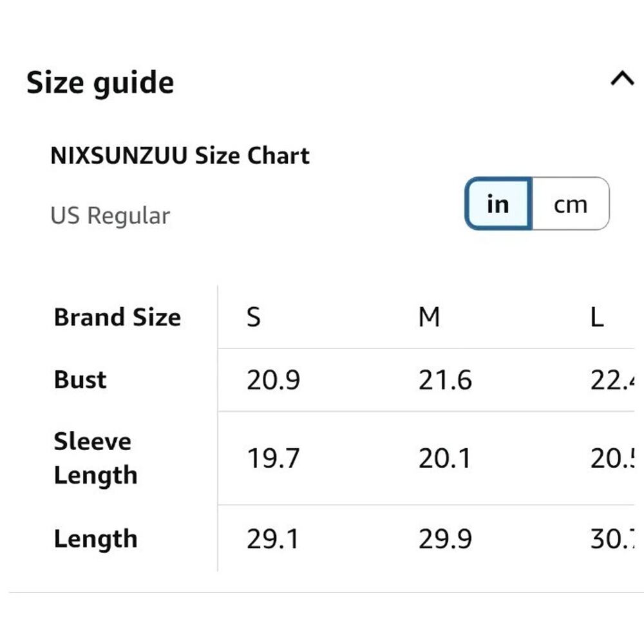Click the Sleeve Length row label
Screen dimensions: 644x644
pos(95,458)
